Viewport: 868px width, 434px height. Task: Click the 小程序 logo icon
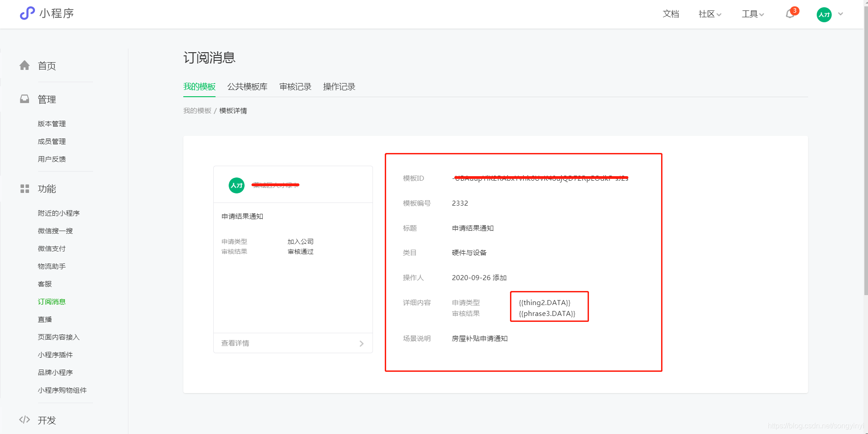(27, 13)
